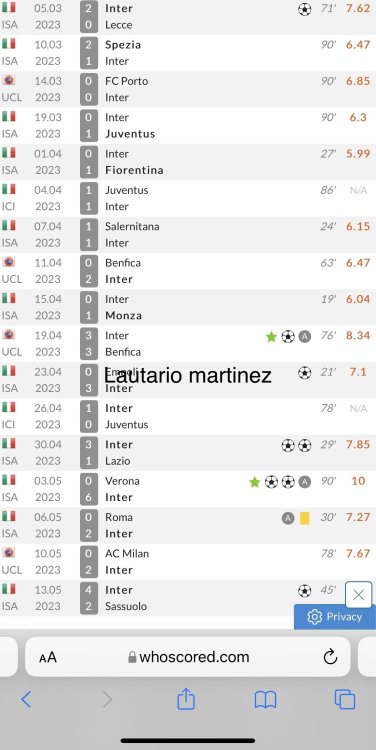The height and width of the screenshot is (750, 376).
Task: Open the FC Porto team link
Action: tap(127, 81)
